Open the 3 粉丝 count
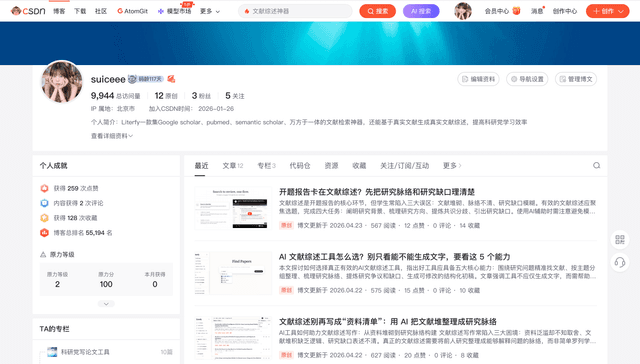This screenshot has height=364, width=640. pos(201,95)
